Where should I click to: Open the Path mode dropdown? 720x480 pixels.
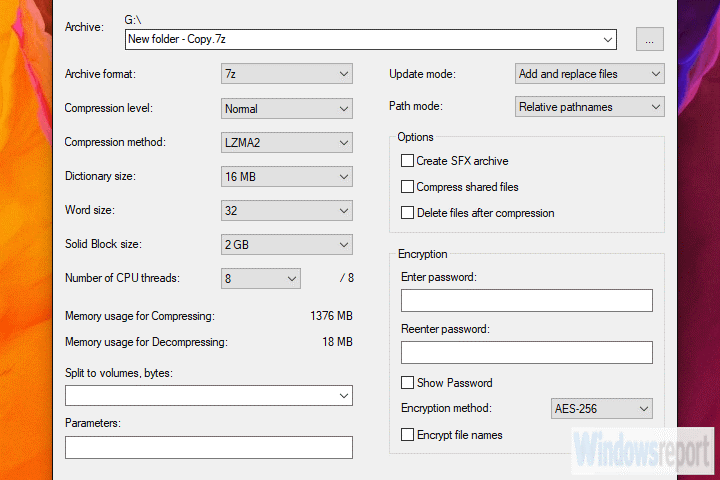590,106
